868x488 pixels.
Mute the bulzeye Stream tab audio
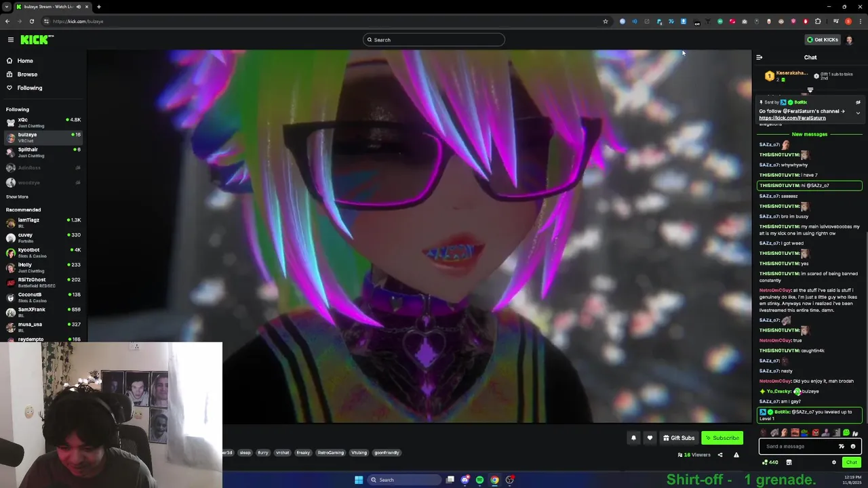click(79, 7)
